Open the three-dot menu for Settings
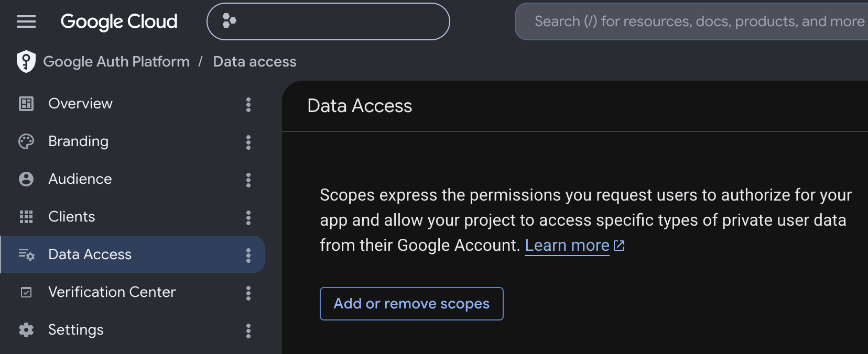868x354 pixels. (248, 330)
